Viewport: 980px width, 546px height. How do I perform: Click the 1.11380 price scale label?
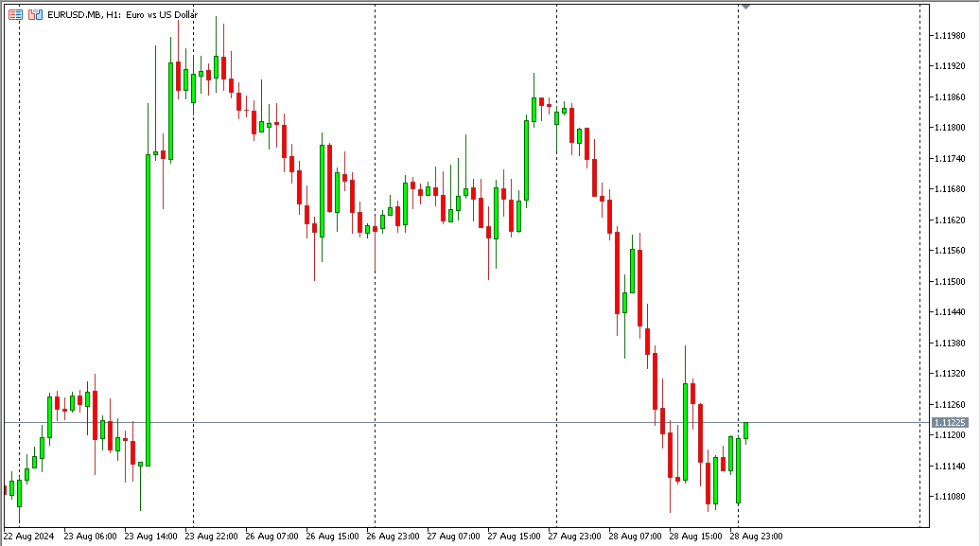(950, 343)
